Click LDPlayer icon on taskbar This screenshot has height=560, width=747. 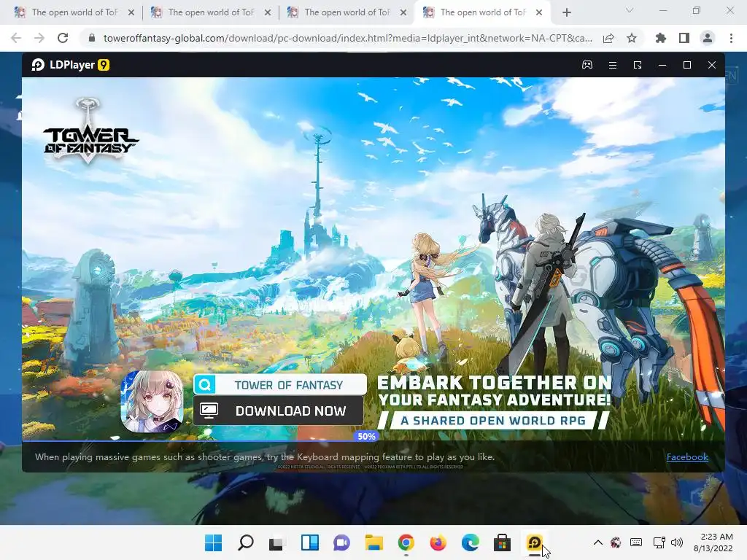point(535,542)
